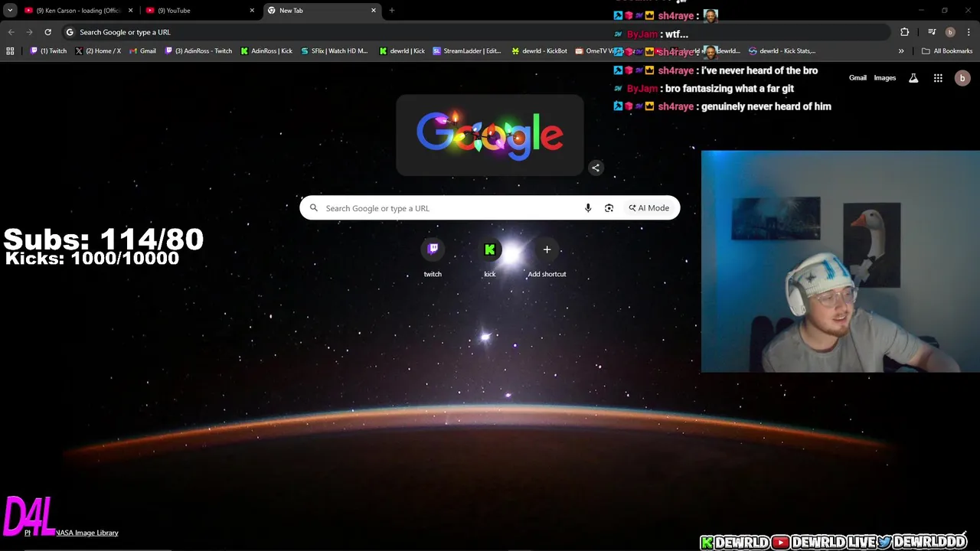Close the New Tab tab

pos(374,11)
